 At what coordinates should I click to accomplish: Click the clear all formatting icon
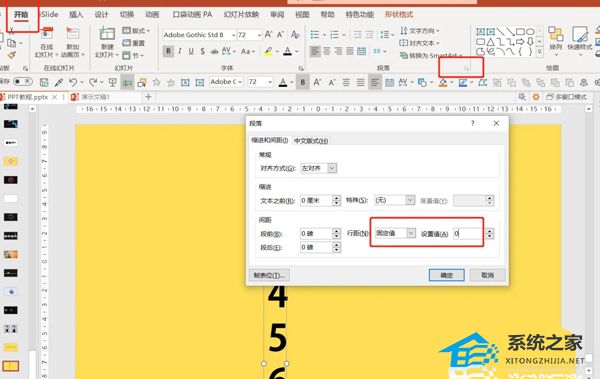(295, 34)
